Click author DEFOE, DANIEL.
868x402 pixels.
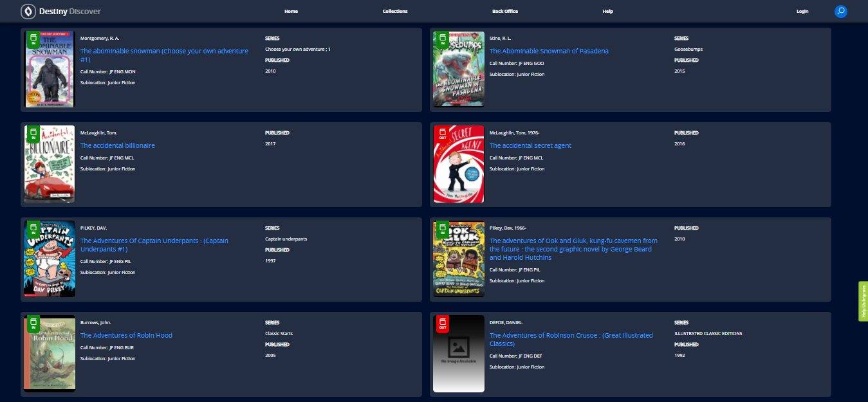506,322
